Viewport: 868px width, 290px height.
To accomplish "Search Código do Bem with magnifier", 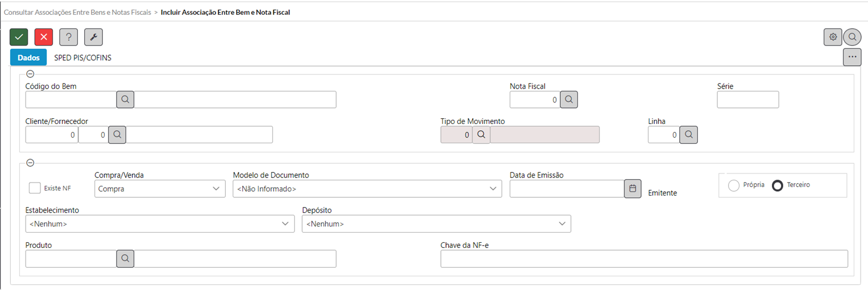I will 125,100.
